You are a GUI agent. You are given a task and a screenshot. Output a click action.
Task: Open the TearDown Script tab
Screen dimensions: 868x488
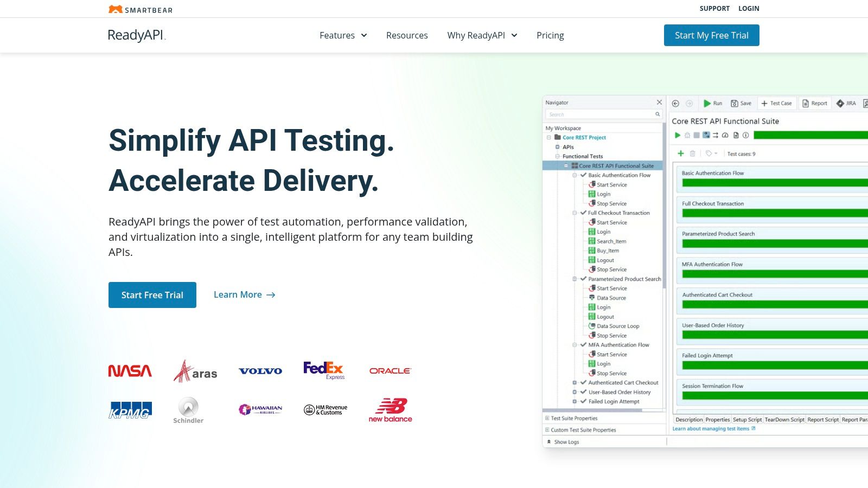pos(784,420)
